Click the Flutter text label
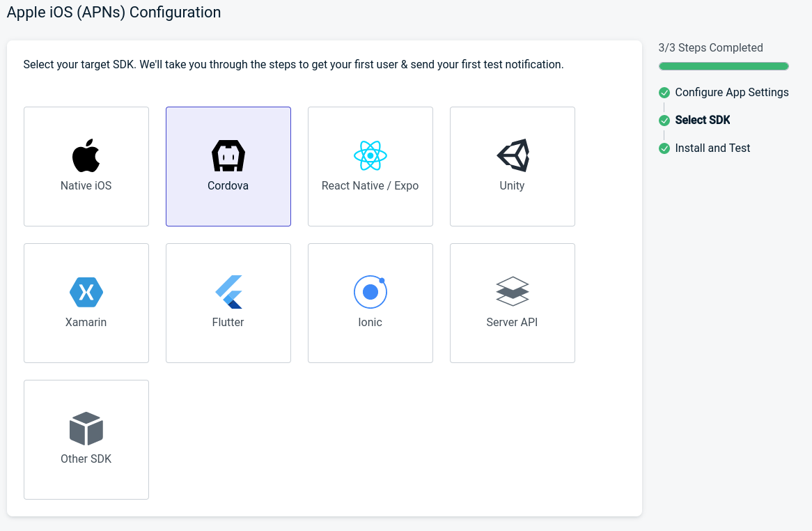Image resolution: width=812 pixels, height=531 pixels. [x=228, y=323]
